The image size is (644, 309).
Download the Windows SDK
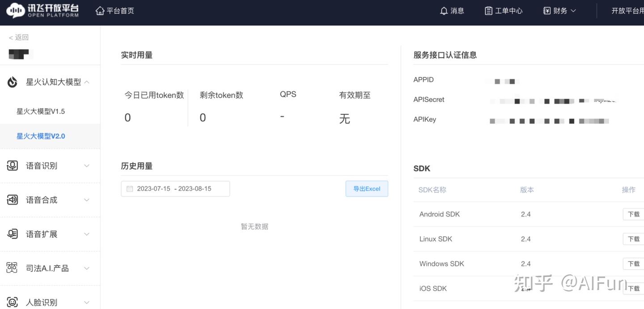tap(634, 264)
